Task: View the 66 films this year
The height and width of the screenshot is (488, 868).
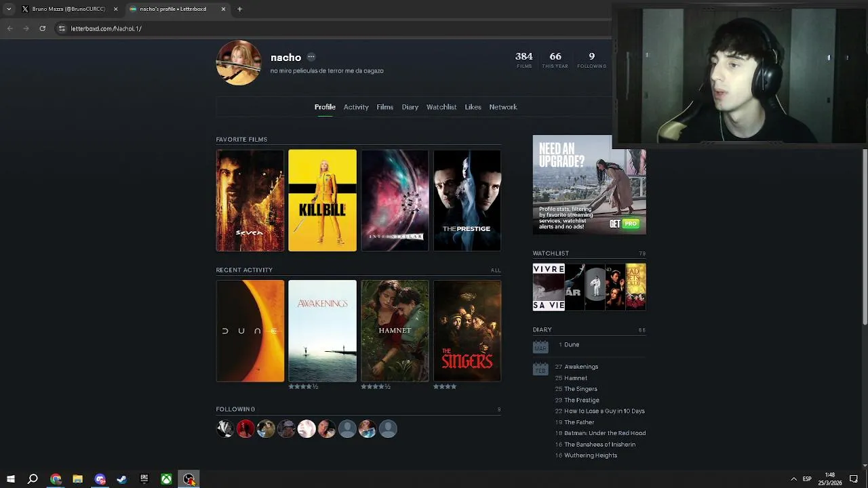Action: pos(555,60)
